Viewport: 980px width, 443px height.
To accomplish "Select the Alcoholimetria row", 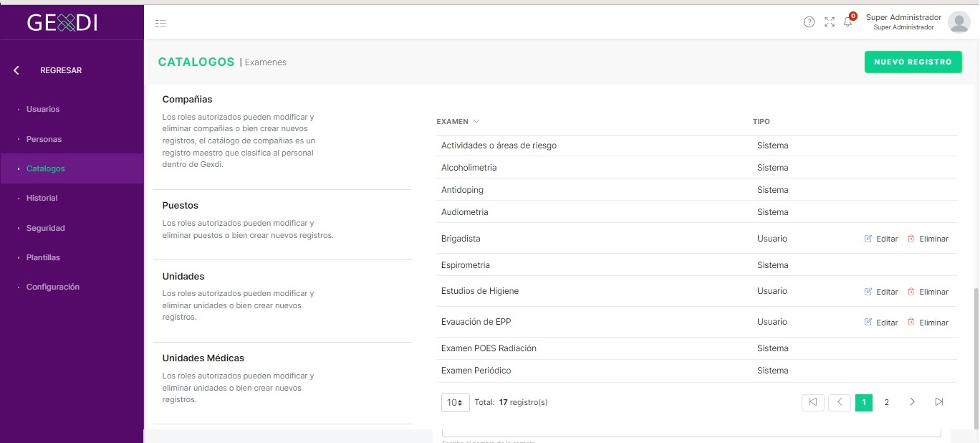I will coord(697,168).
